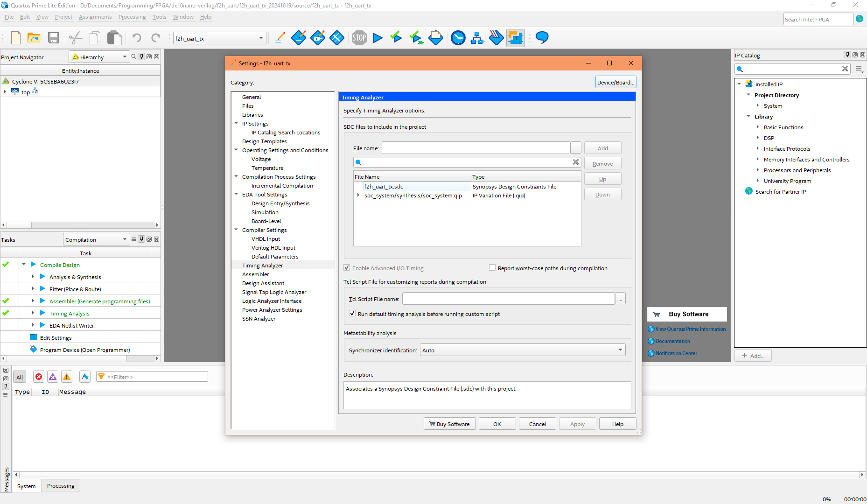Screen dimensions: 867x504
Task: Uncheck Enable Advanced I/O Timing
Action: point(347,268)
